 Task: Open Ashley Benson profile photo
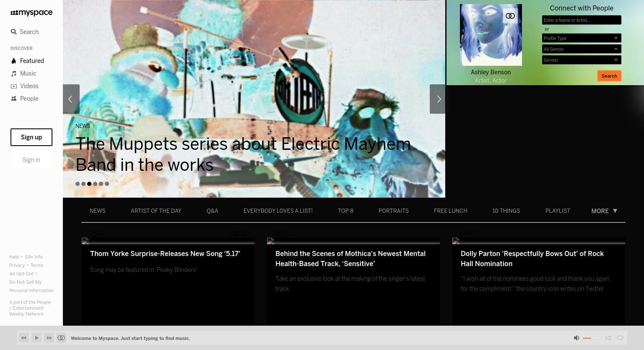point(491,35)
